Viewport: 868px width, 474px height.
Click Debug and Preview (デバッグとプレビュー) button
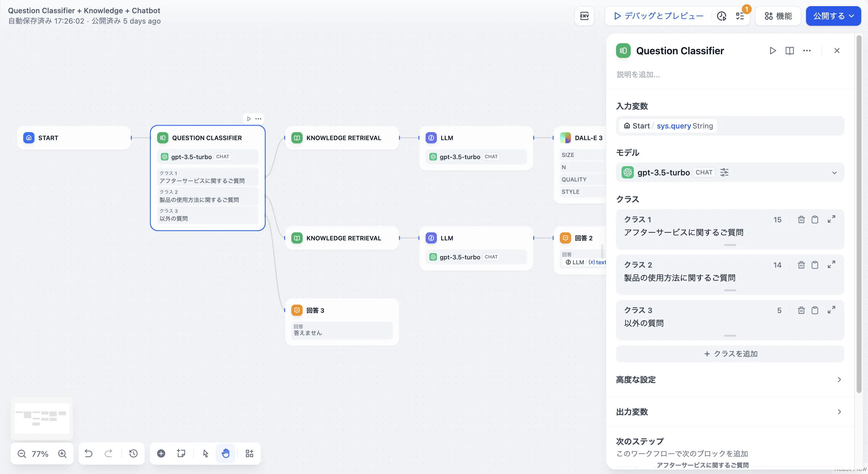pos(658,16)
